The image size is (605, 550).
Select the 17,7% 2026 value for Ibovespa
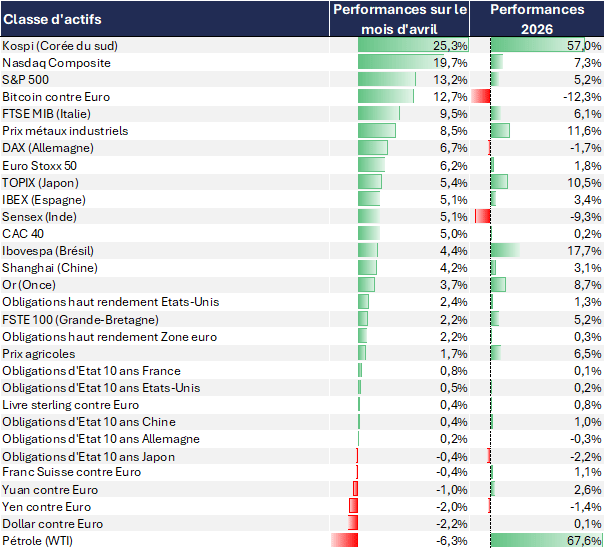[x=584, y=251]
